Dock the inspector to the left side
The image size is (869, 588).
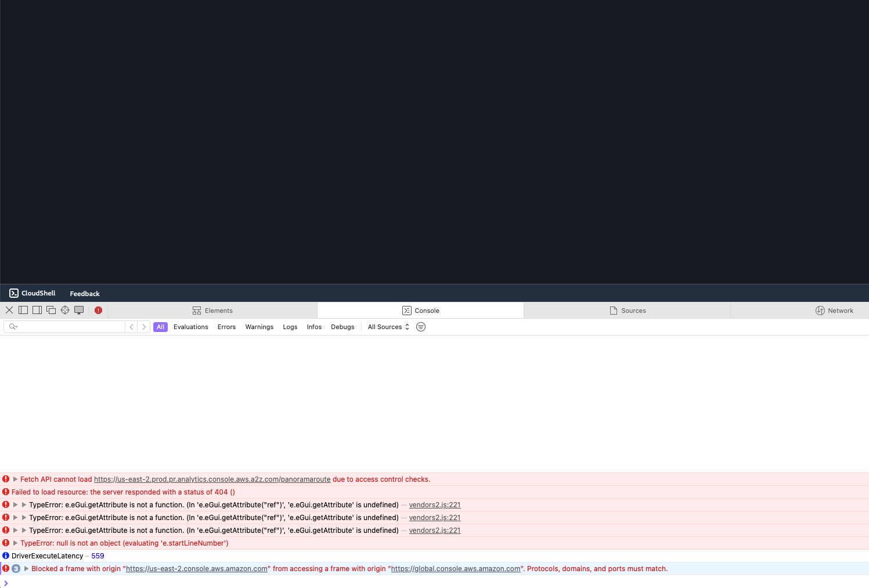click(23, 310)
